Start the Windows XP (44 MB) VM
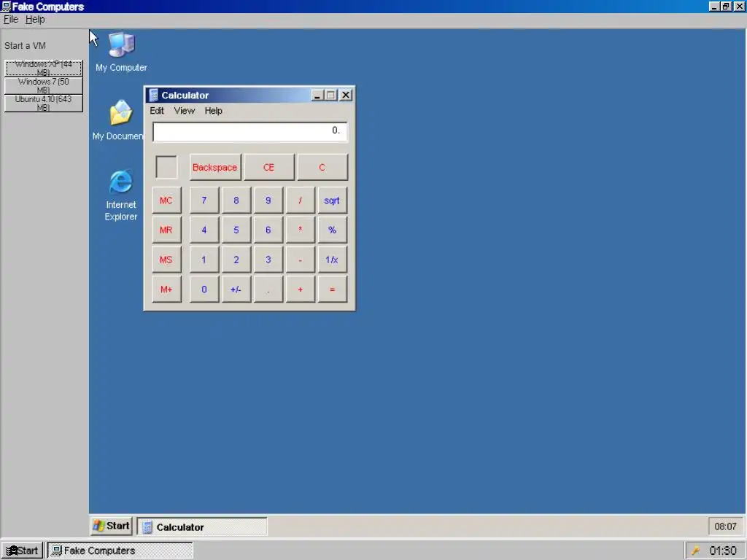Screen dimensions: 747x560 (x=43, y=68)
